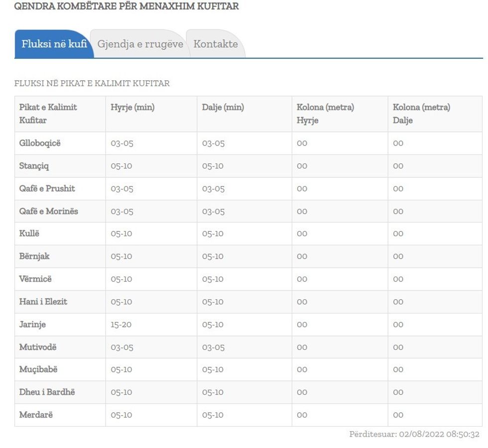This screenshot has height=448, width=488.
Task: Switch to the Gjendja e rrugëve tab
Action: 140,44
